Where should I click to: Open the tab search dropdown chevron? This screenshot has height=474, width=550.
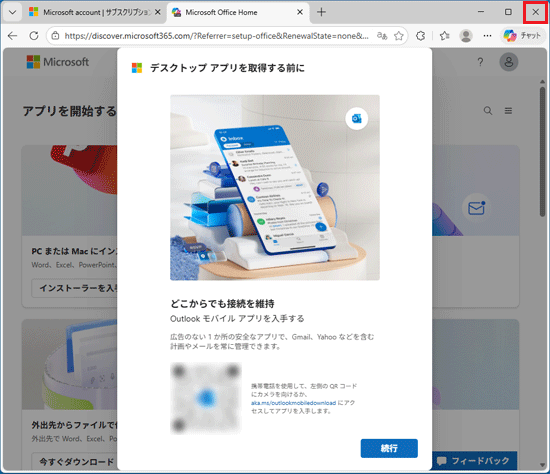click(12, 12)
